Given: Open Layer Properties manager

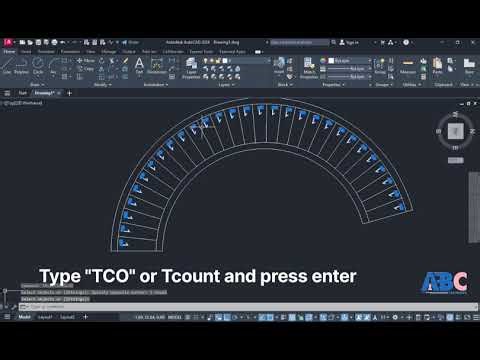Looking at the screenshot, I should [191, 68].
